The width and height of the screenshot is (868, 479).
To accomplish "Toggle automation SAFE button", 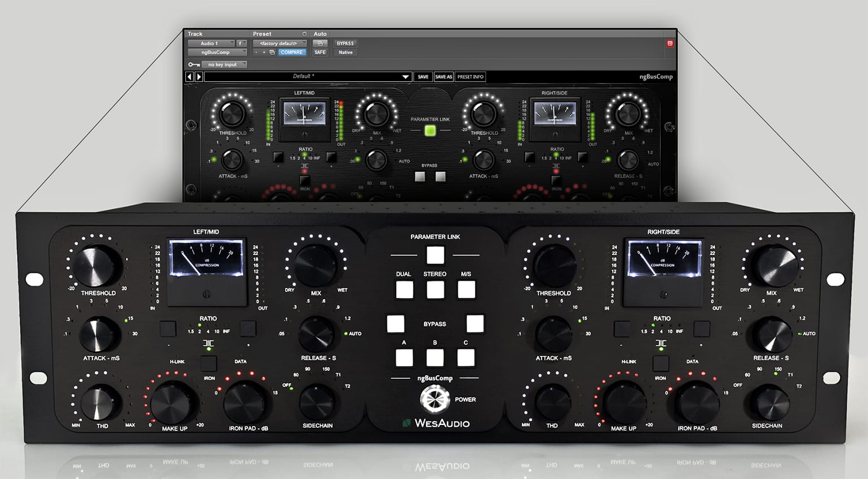I will coord(320,52).
